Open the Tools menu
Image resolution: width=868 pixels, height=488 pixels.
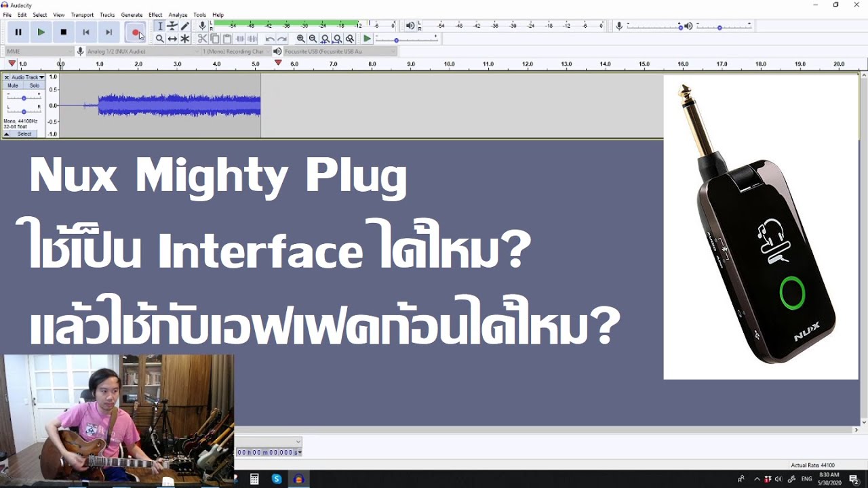click(x=199, y=15)
